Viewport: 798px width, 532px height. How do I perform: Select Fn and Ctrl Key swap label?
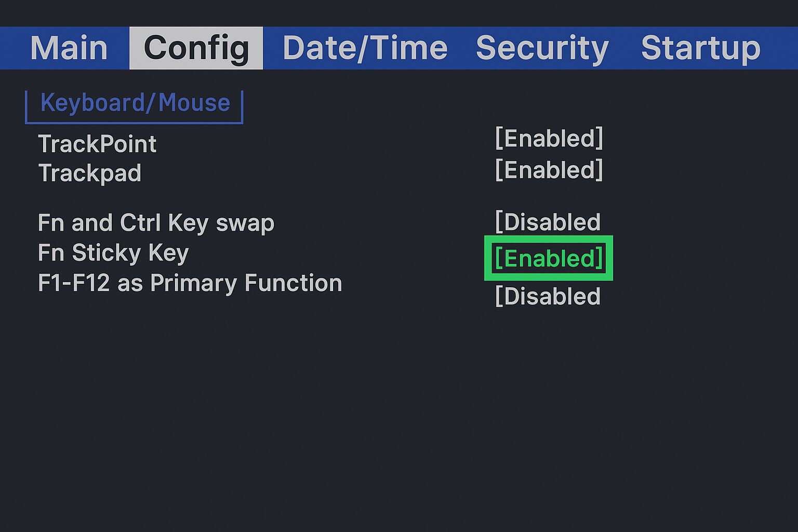(156, 223)
